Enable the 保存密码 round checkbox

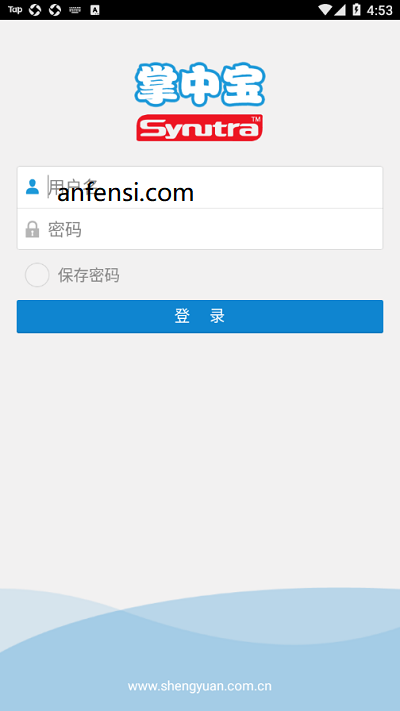37,275
